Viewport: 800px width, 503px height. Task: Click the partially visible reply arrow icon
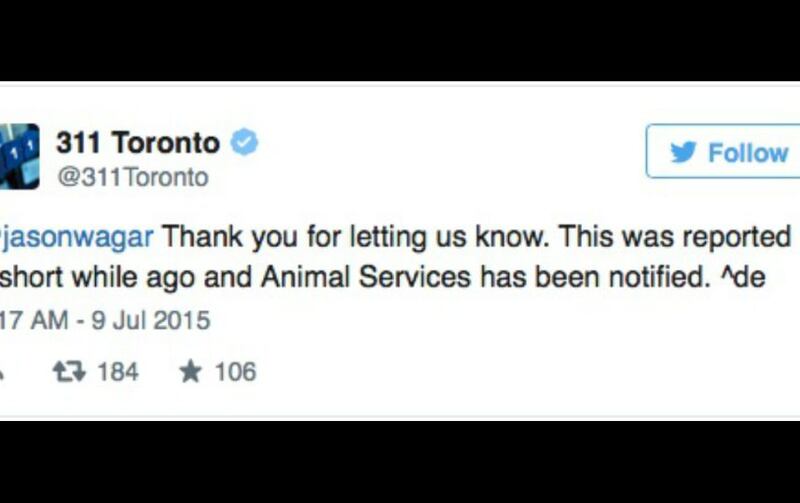(x=2, y=374)
